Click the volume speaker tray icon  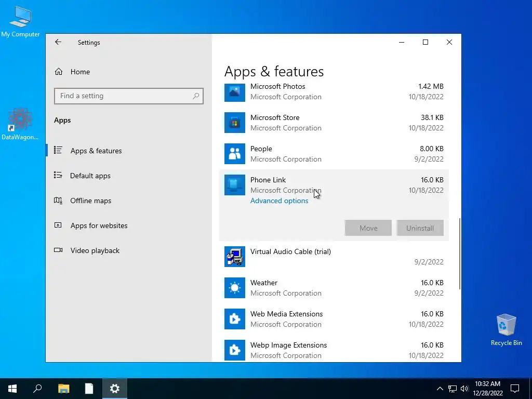coord(464,389)
